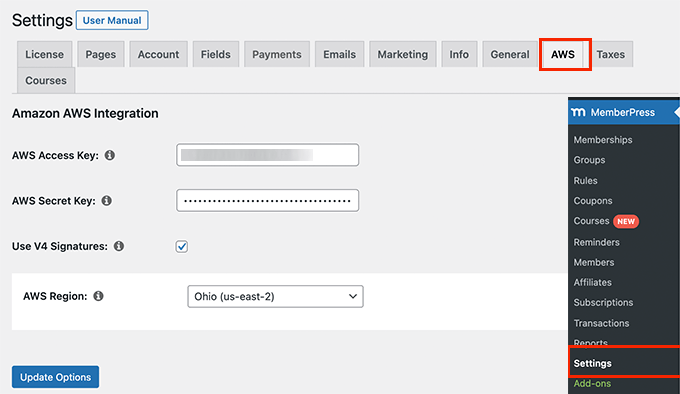The image size is (680, 394).
Task: Open the Account tab
Action: coord(158,54)
